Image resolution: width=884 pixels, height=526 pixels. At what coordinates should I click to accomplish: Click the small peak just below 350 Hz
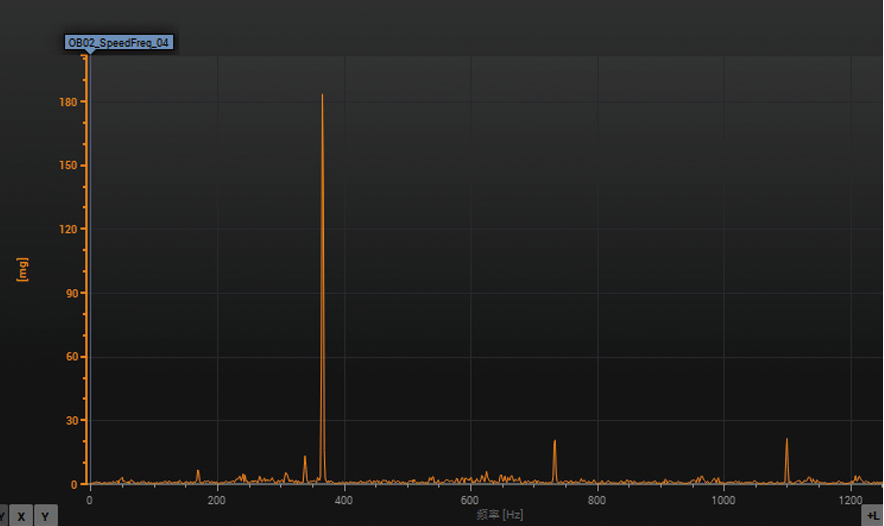pyautogui.click(x=305, y=458)
